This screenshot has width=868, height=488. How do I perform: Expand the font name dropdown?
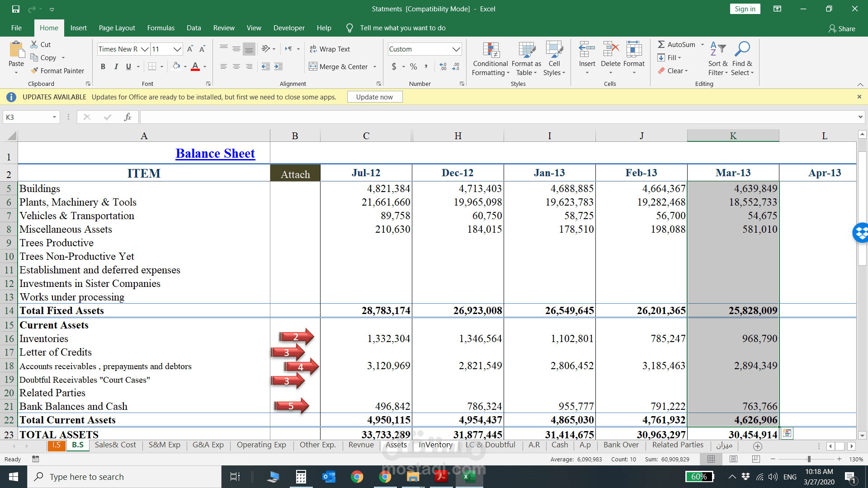point(145,49)
